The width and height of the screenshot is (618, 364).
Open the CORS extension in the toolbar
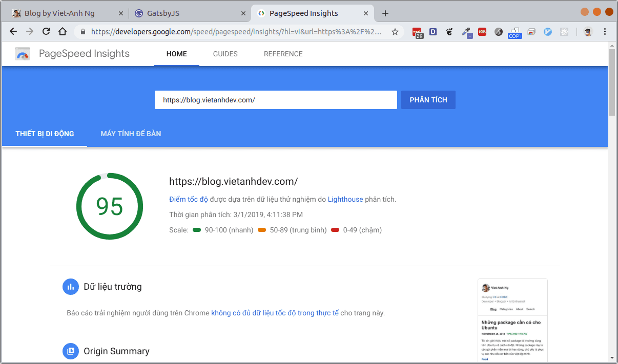[x=482, y=32]
